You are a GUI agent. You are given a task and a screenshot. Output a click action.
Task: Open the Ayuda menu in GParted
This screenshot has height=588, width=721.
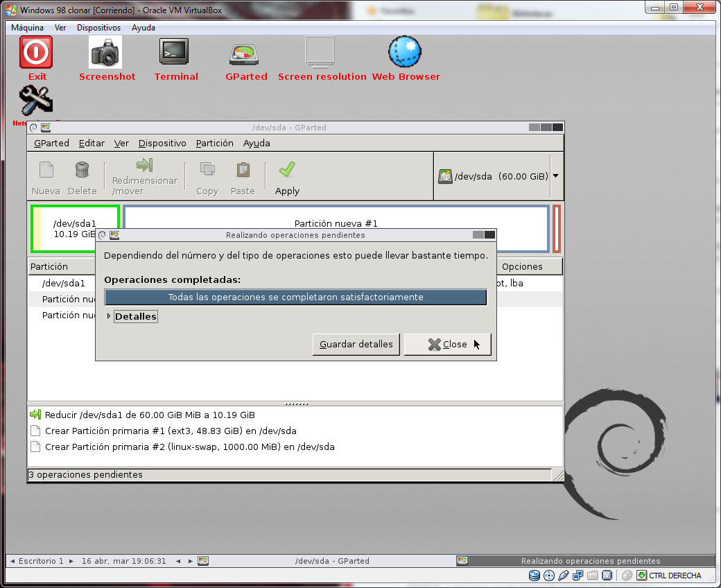click(257, 143)
